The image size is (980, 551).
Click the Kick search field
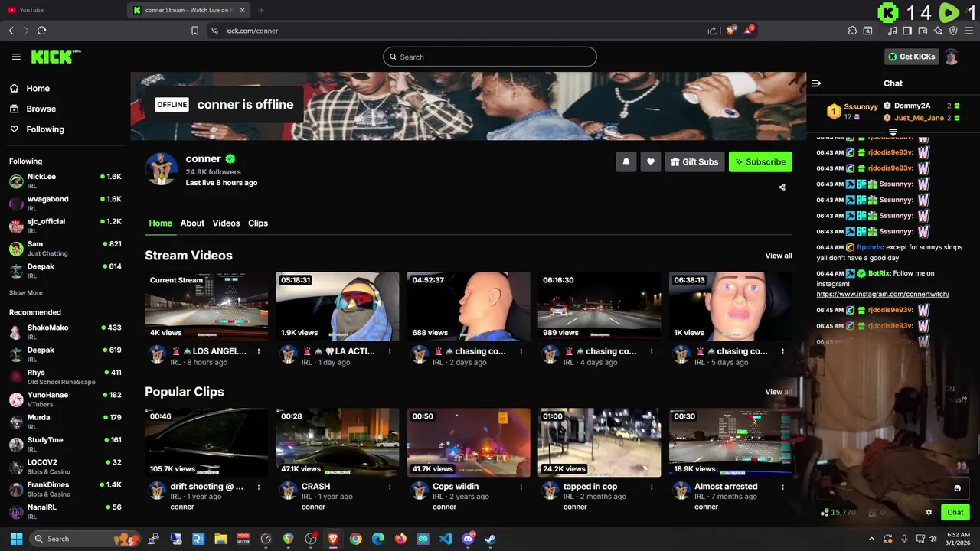click(490, 57)
